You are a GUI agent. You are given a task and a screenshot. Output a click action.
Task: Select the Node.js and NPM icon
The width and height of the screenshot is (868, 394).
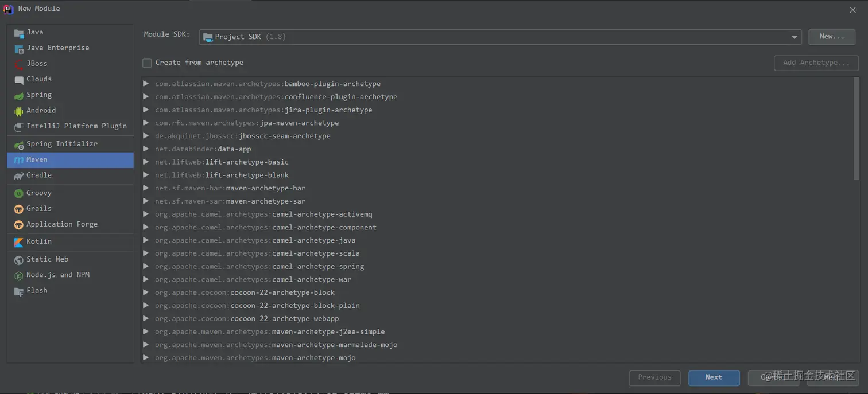(19, 275)
